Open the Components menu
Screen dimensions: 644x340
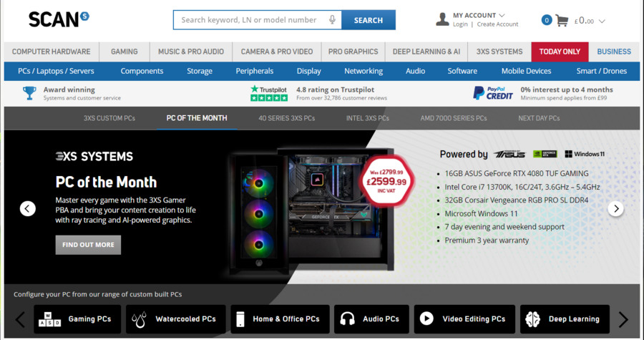pyautogui.click(x=142, y=71)
